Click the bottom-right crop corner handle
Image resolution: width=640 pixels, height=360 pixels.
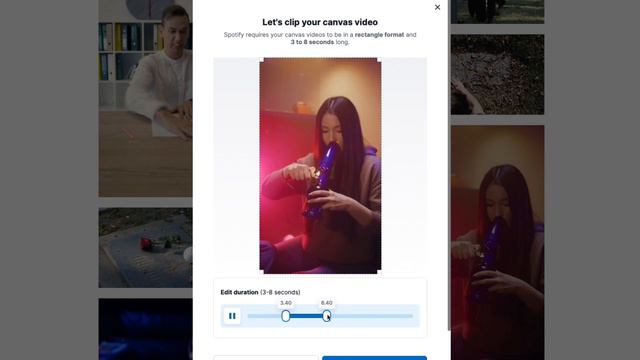tap(379, 271)
